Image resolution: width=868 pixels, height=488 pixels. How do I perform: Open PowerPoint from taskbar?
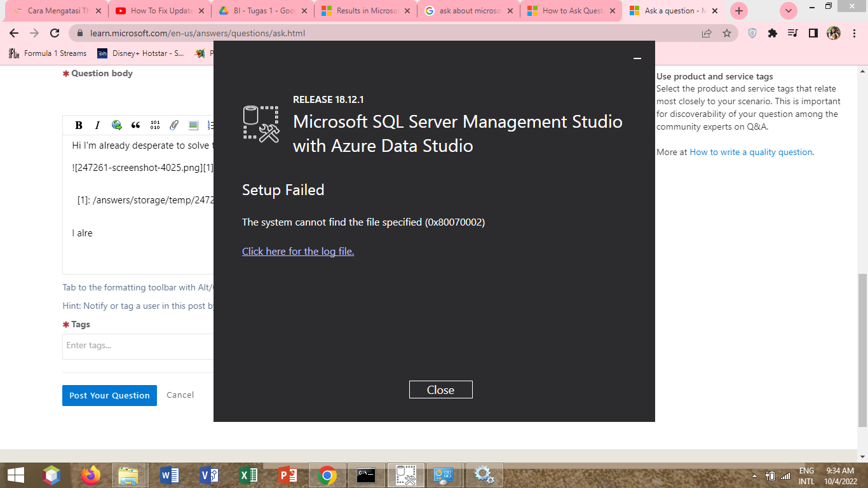(287, 475)
